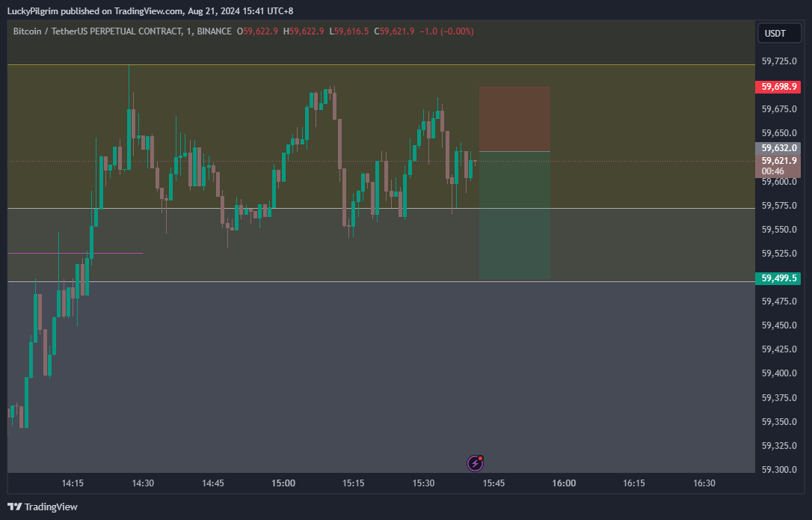Screen dimensions: 812x520
Task: Click the gray 59,632.0 entry price label
Action: click(778, 148)
